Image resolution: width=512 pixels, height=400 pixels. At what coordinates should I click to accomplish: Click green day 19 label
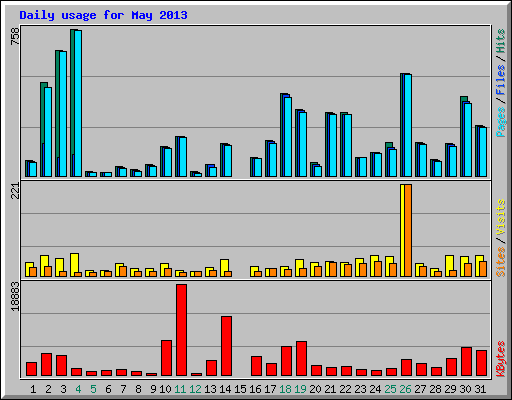pyautogui.click(x=301, y=389)
